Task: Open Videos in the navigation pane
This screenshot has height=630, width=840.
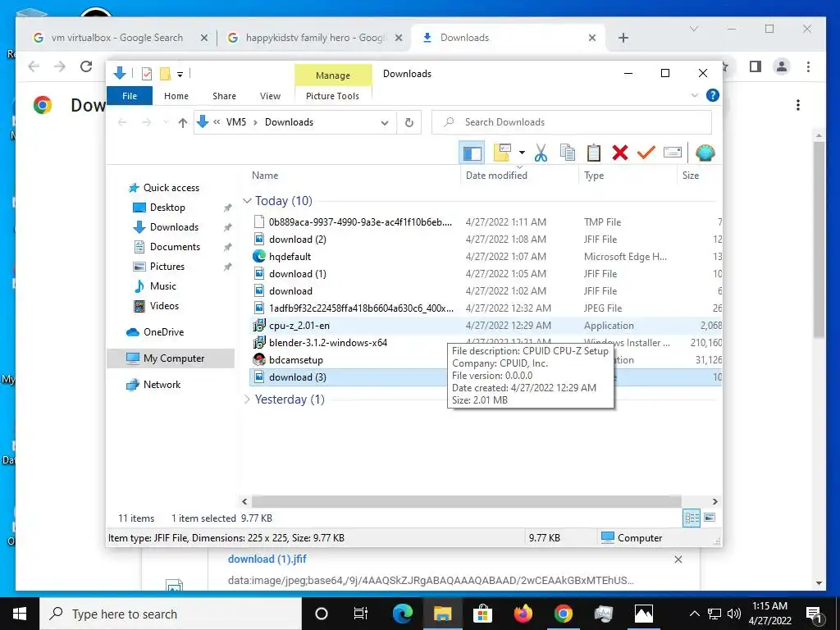Action: point(164,306)
